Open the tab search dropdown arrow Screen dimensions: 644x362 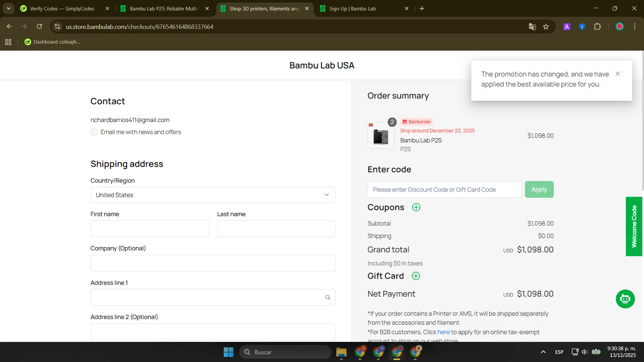point(9,9)
